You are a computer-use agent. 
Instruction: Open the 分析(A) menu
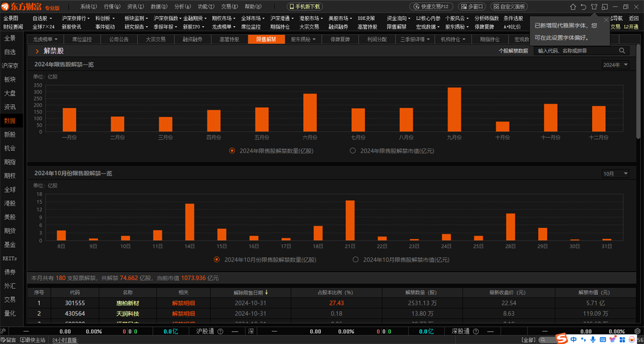pyautogui.click(x=183, y=7)
